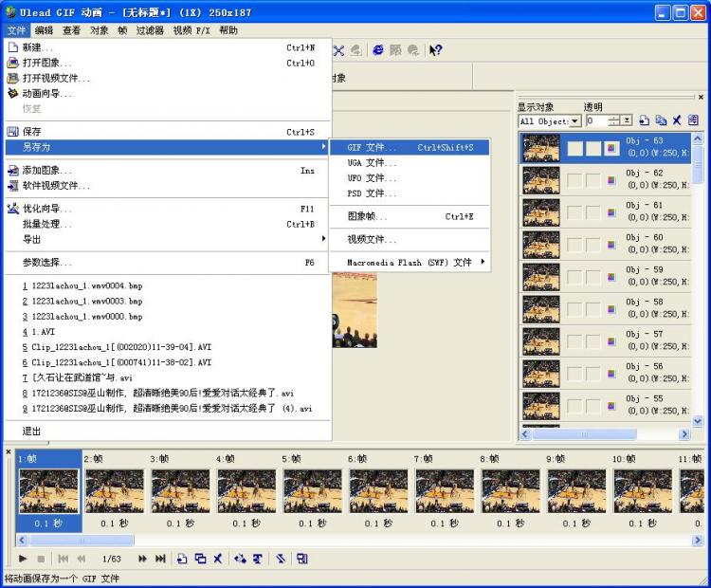Click the Internet Explorer preview icon in toolbar
Screen dimensions: 711x588
point(377,50)
